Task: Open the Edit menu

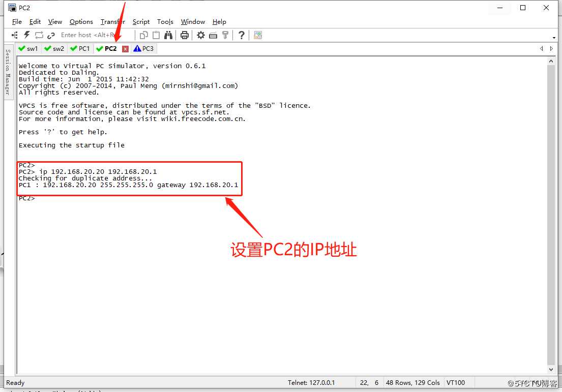Action: coord(35,22)
